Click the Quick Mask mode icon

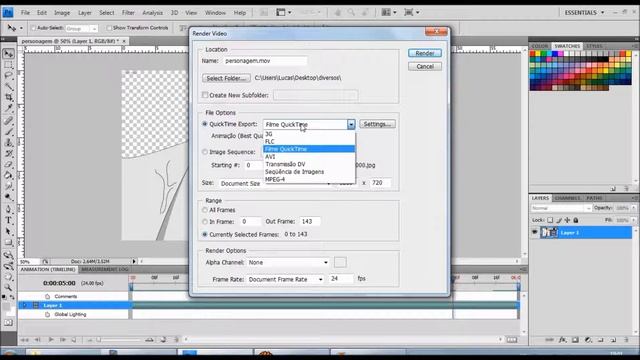click(8, 323)
